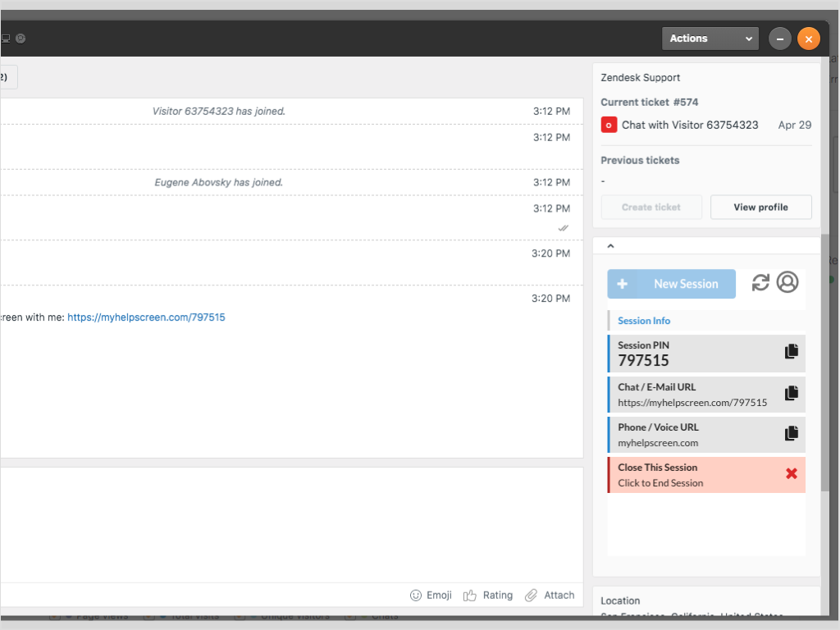This screenshot has width=840, height=630.
Task: Click the Rating thumbs-up option
Action: (488, 596)
